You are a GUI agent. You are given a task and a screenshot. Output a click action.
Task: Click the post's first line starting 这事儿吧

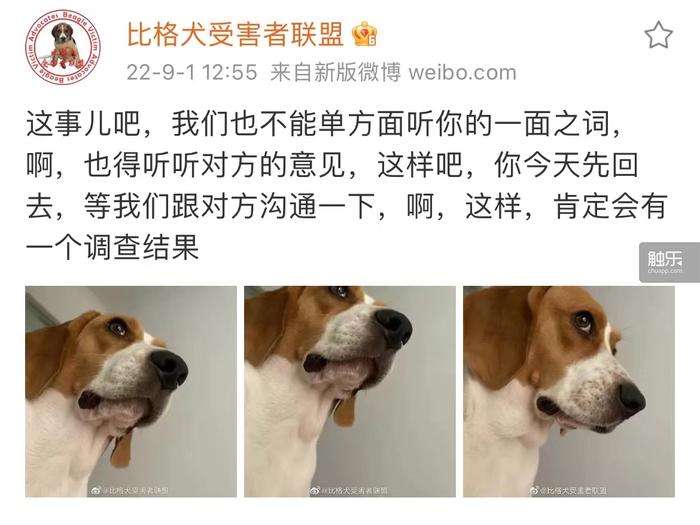324,124
